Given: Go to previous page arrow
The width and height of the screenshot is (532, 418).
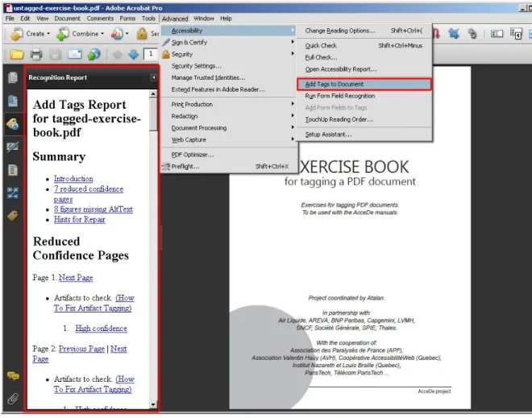Looking at the screenshot, I should (x=118, y=54).
